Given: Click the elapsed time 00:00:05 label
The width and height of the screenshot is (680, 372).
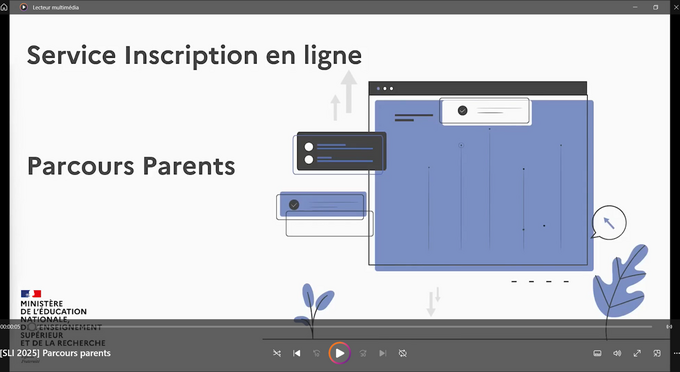Looking at the screenshot, I should click(10, 326).
